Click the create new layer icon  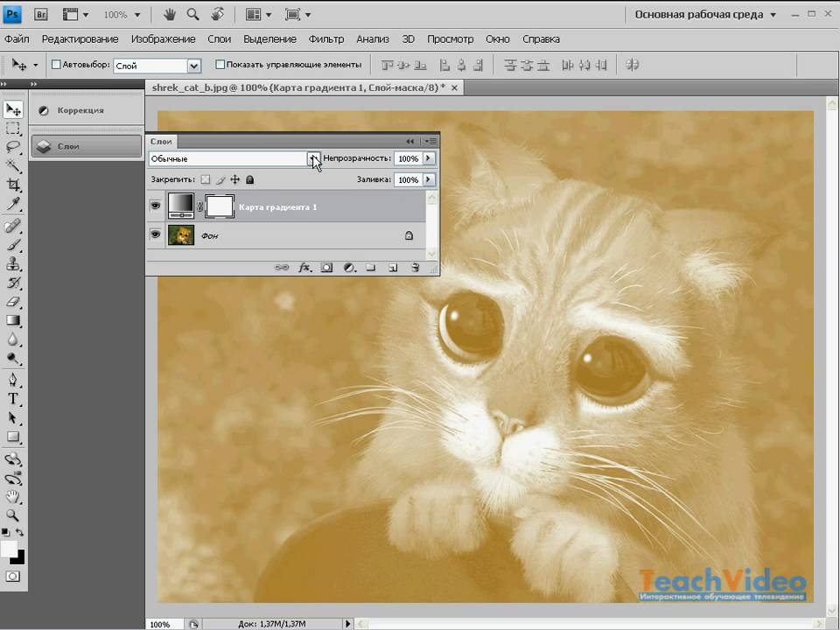click(x=393, y=268)
